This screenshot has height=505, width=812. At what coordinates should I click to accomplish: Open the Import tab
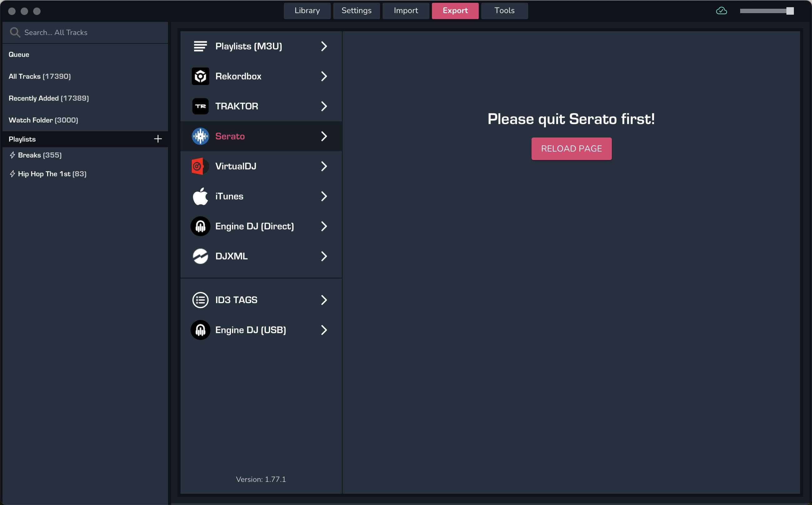[x=405, y=11]
